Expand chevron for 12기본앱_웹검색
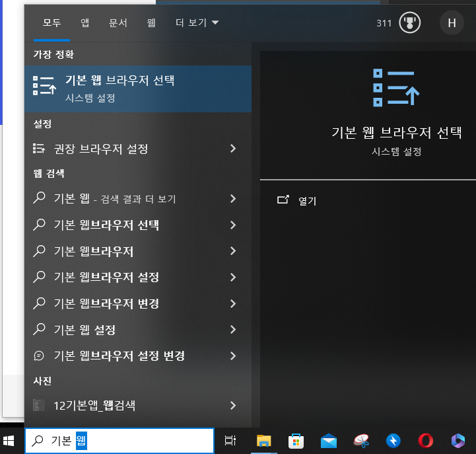476x454 pixels. (233, 405)
